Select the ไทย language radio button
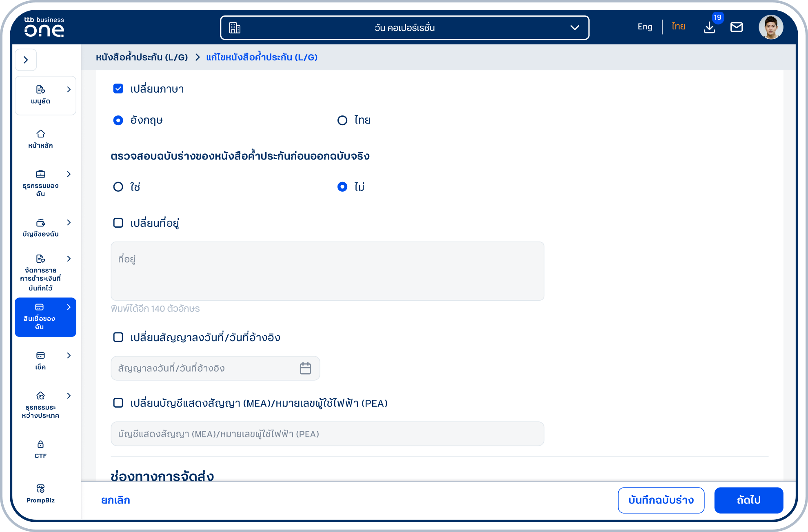 point(342,120)
